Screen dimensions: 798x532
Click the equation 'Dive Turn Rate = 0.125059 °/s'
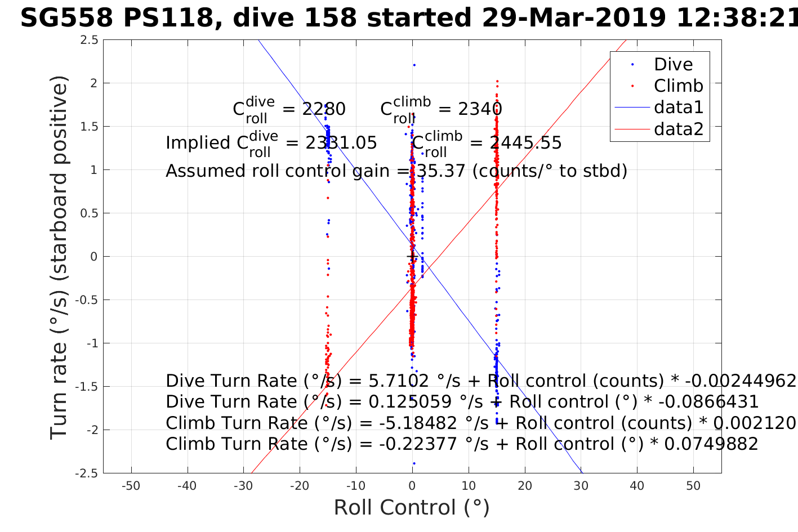coord(462,402)
